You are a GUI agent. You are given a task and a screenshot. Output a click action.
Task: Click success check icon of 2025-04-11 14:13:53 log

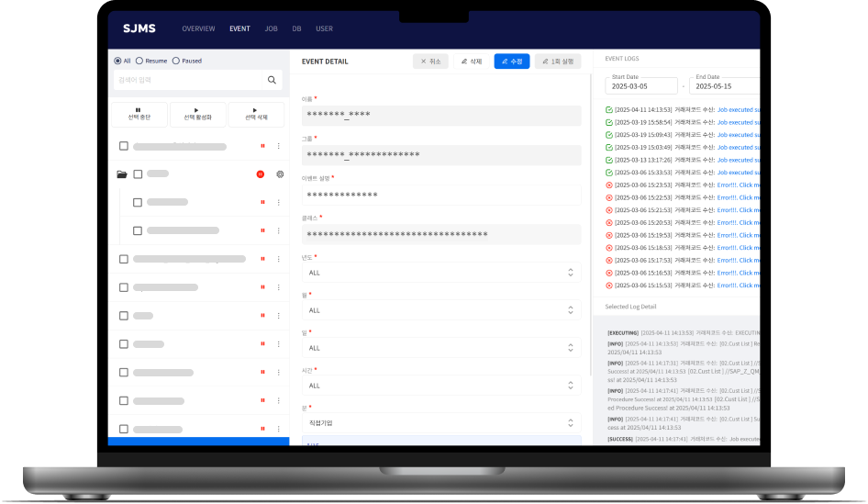point(609,109)
